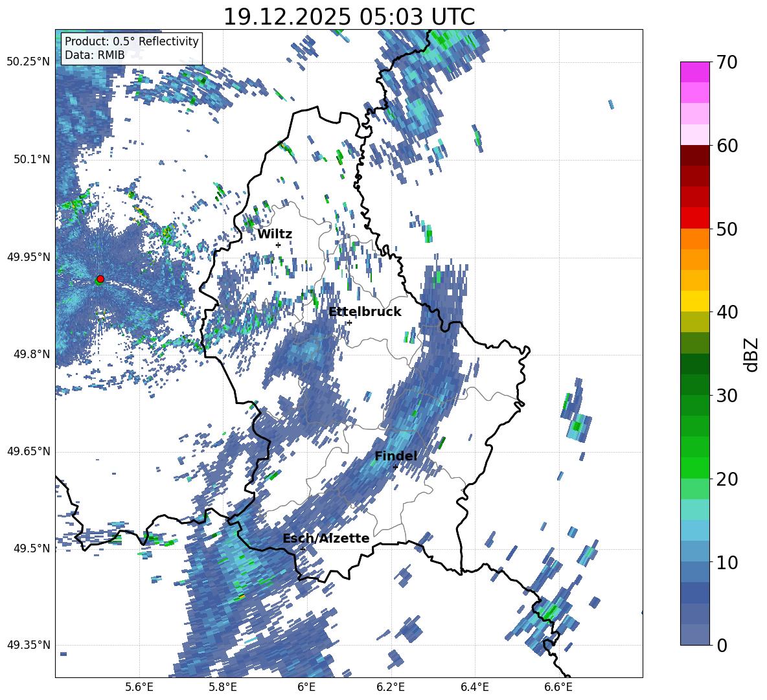Click the colorbar tick label 10
The width and height of the screenshot is (767, 700).
pyautogui.click(x=727, y=562)
